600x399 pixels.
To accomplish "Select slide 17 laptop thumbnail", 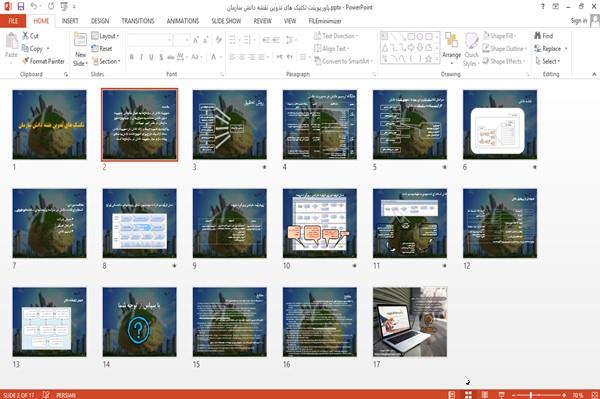I will pyautogui.click(x=410, y=322).
